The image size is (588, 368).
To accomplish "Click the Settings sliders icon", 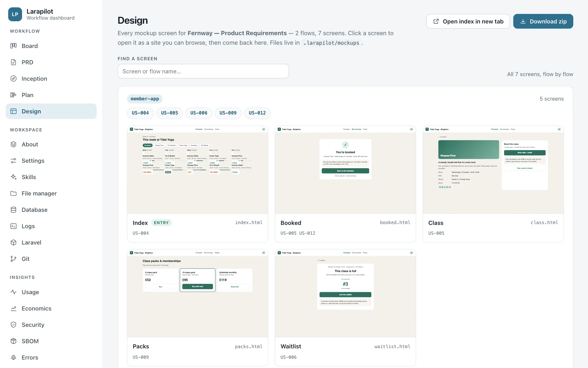I will pos(13,161).
